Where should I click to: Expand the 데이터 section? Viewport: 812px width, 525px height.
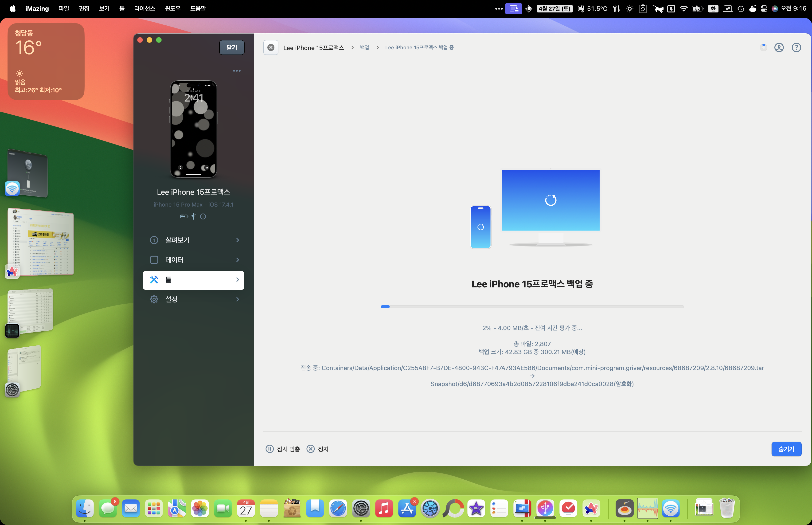[x=194, y=260]
